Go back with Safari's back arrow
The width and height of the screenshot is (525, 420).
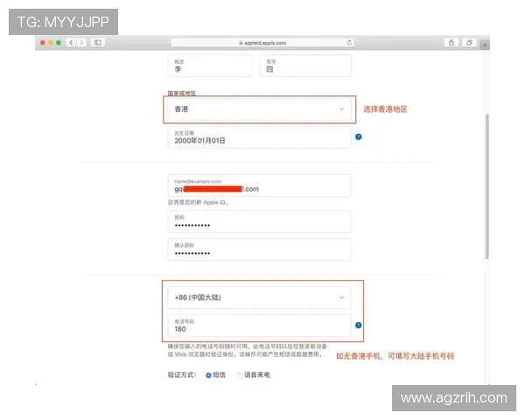coord(71,43)
